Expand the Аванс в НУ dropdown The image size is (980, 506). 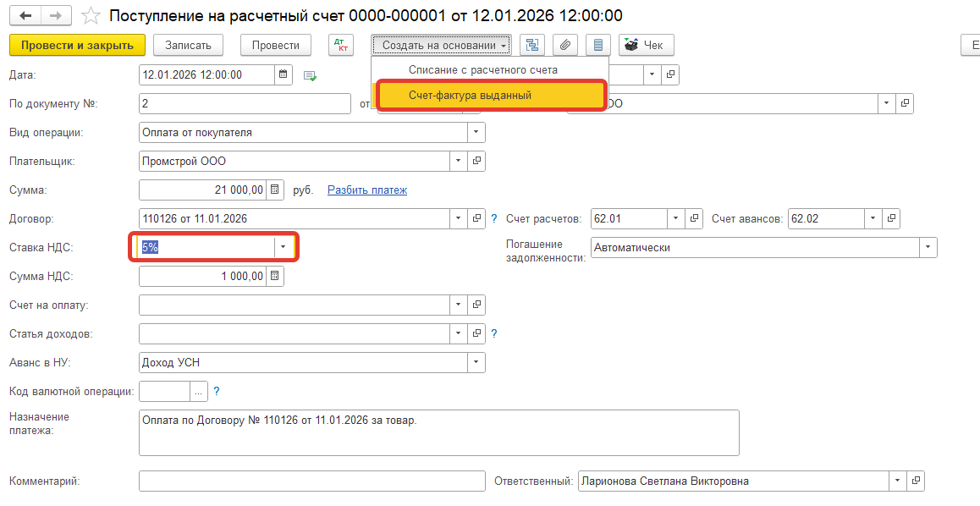point(476,362)
